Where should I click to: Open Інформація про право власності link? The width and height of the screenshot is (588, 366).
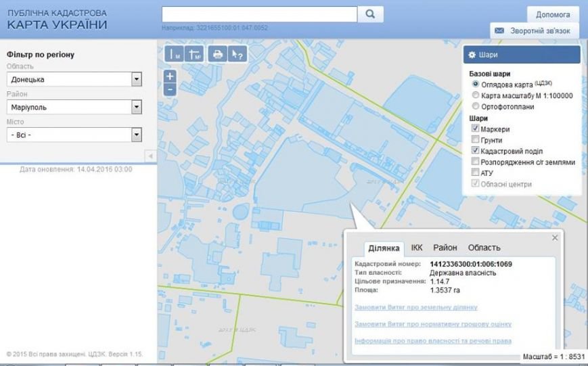433,341
